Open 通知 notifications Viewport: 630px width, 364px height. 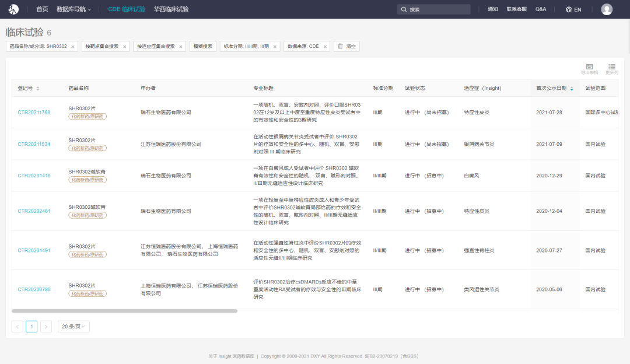tap(492, 9)
